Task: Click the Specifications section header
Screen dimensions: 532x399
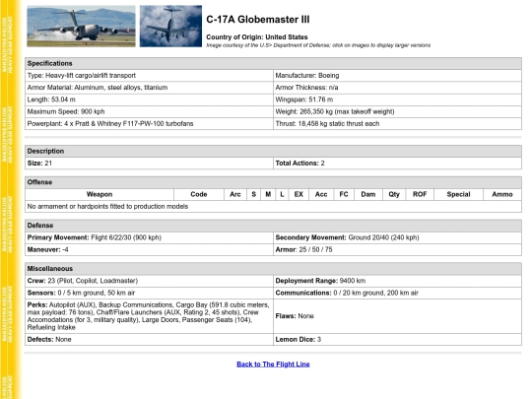Action: pyautogui.click(x=273, y=63)
